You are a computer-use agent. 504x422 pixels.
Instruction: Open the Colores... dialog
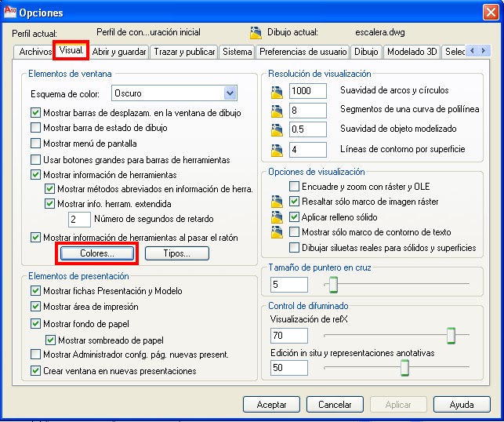pos(97,253)
